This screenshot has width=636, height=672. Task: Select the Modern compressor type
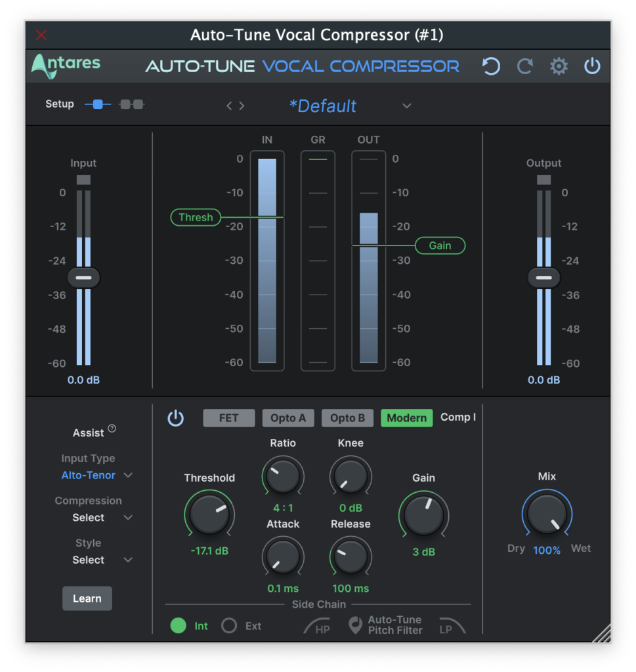tap(407, 418)
